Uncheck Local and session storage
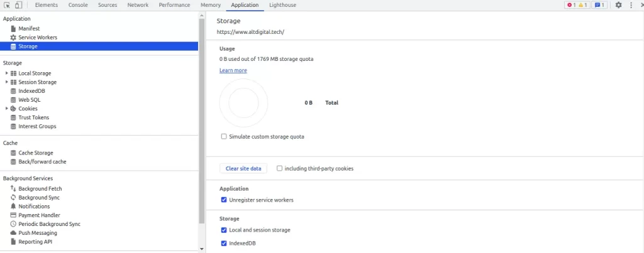 tap(224, 230)
